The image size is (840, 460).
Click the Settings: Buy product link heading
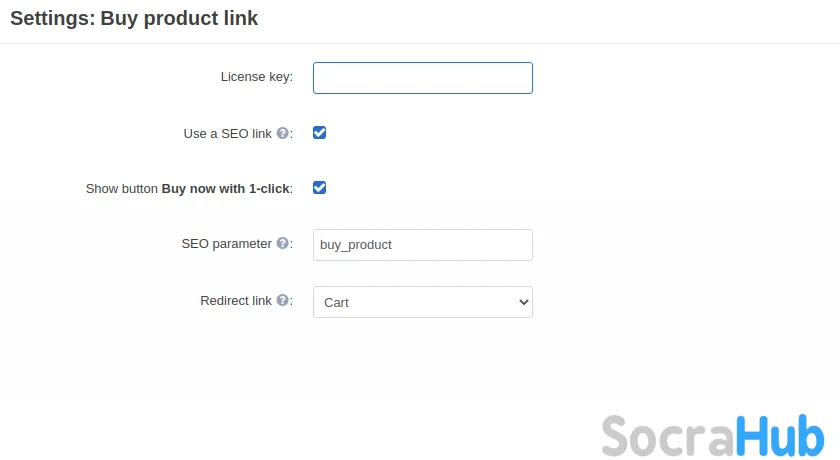[x=134, y=18]
